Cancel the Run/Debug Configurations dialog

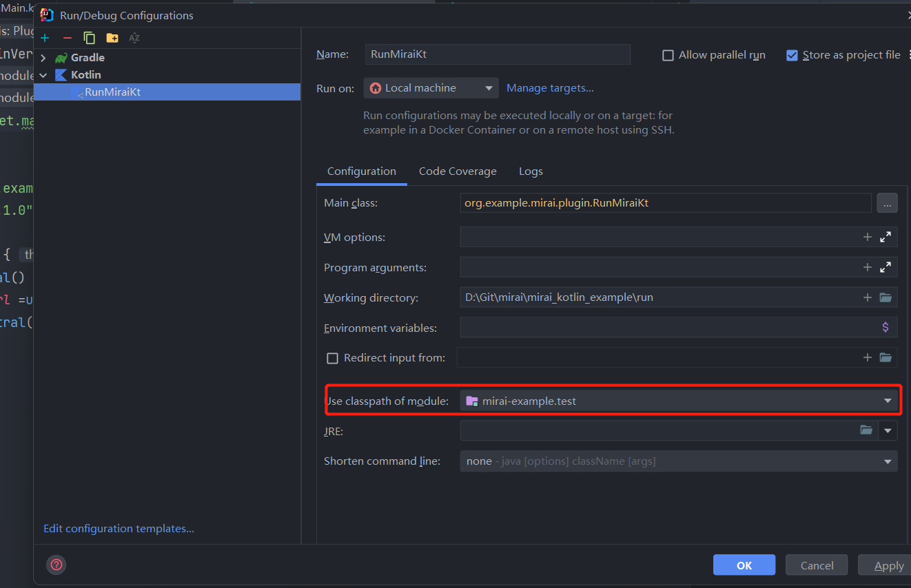point(817,565)
